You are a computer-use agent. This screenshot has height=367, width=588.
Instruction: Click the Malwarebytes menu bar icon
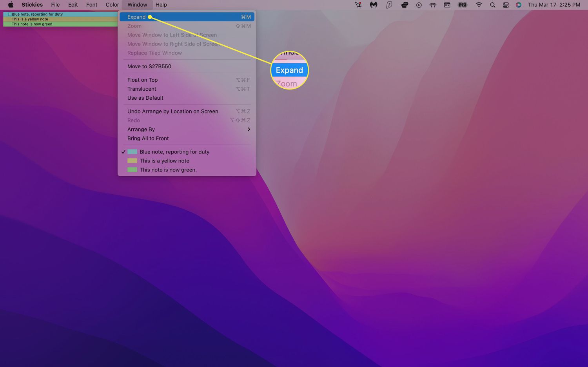[374, 5]
